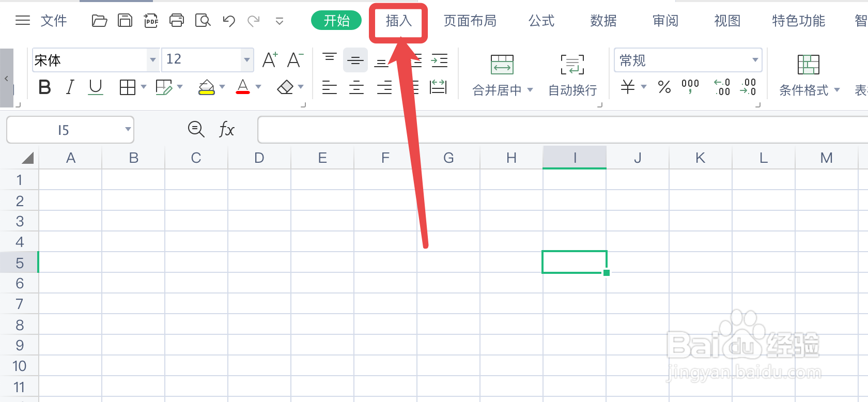
Task: Switch to 插入 tab
Action: coord(398,21)
